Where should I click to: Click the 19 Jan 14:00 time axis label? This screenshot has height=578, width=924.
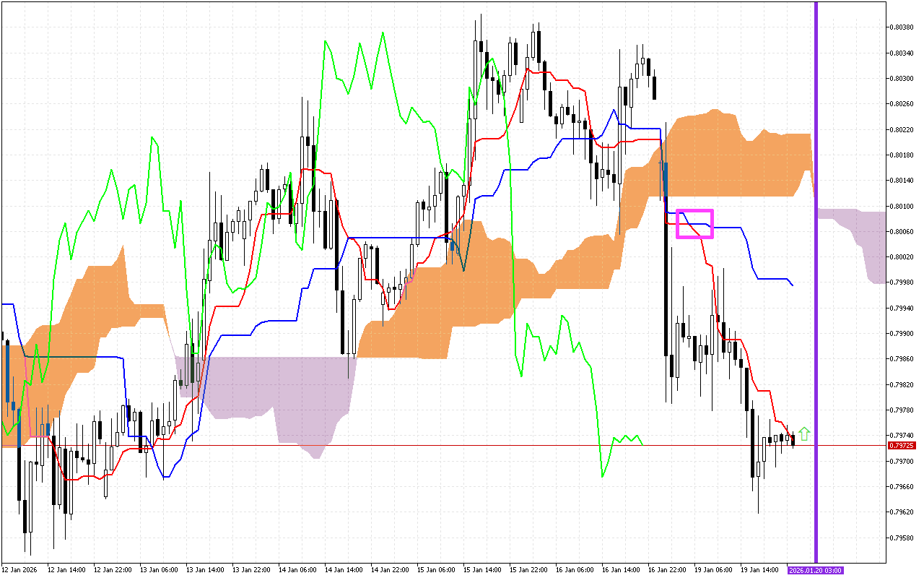coord(759,570)
